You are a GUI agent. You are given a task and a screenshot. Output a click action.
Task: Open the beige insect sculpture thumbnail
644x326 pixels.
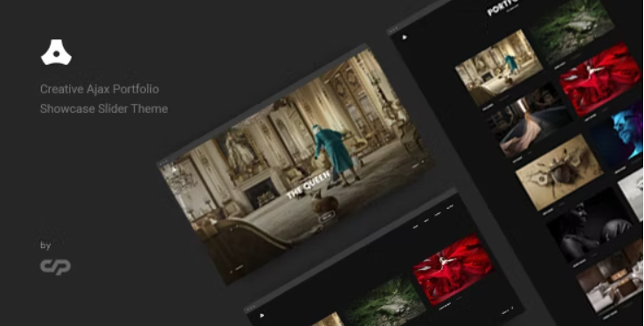pos(559,172)
